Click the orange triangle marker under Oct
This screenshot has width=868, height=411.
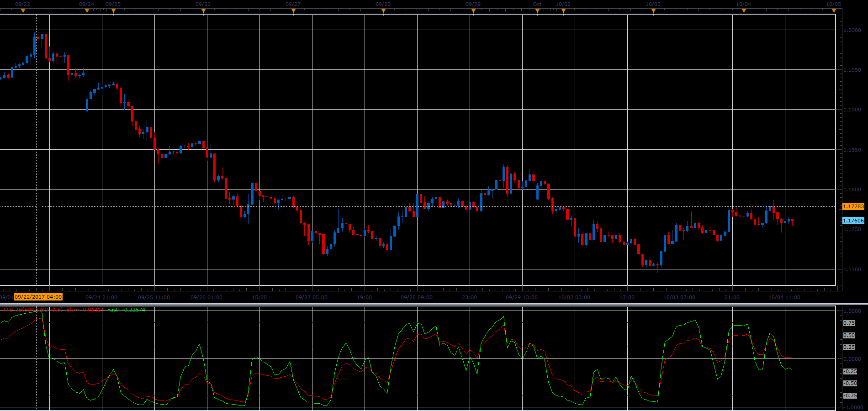pyautogui.click(x=537, y=11)
